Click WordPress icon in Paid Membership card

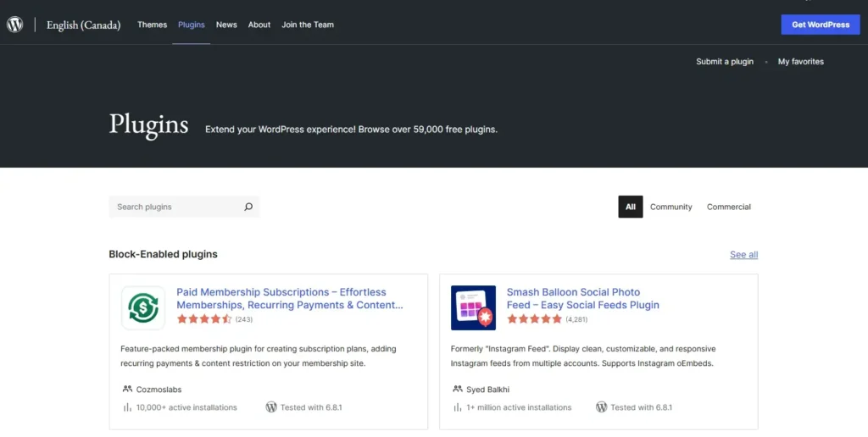271,407
